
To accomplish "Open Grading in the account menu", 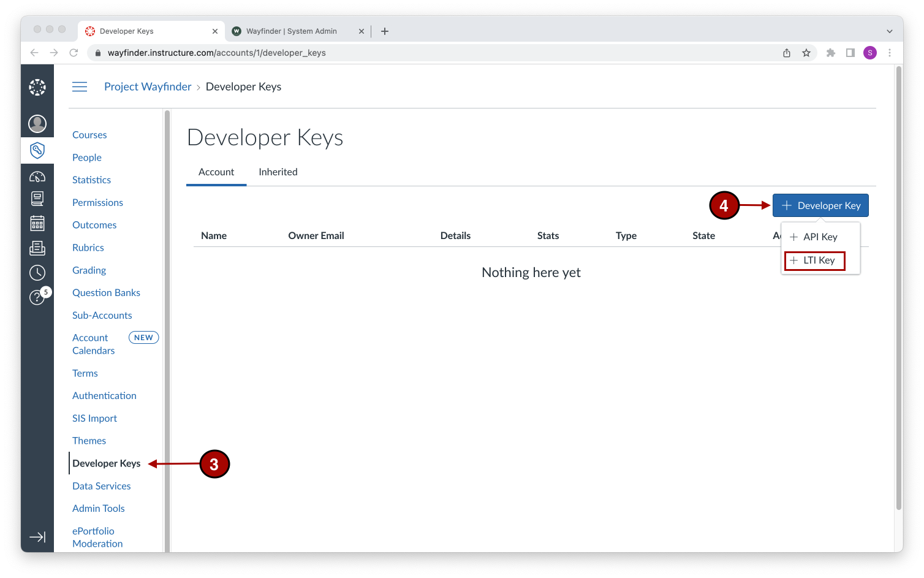I will point(89,270).
